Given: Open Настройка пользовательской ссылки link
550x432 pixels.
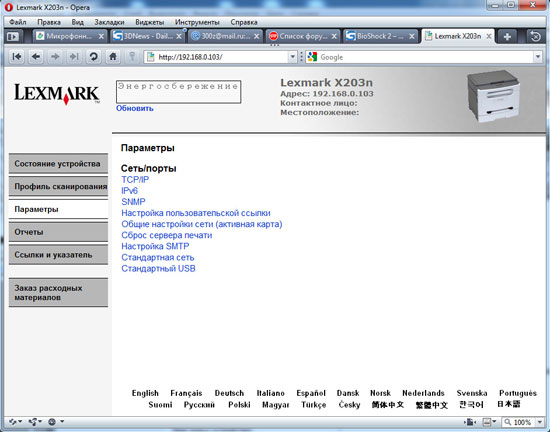Looking at the screenshot, I should point(196,213).
